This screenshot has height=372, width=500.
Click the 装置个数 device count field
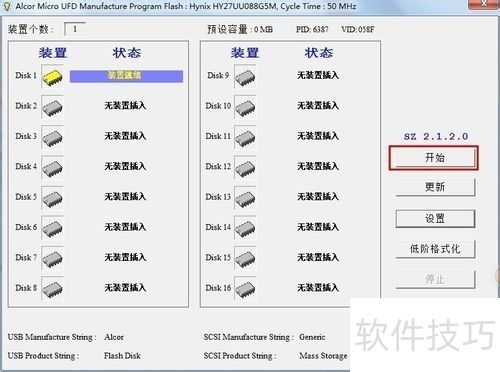(x=75, y=29)
